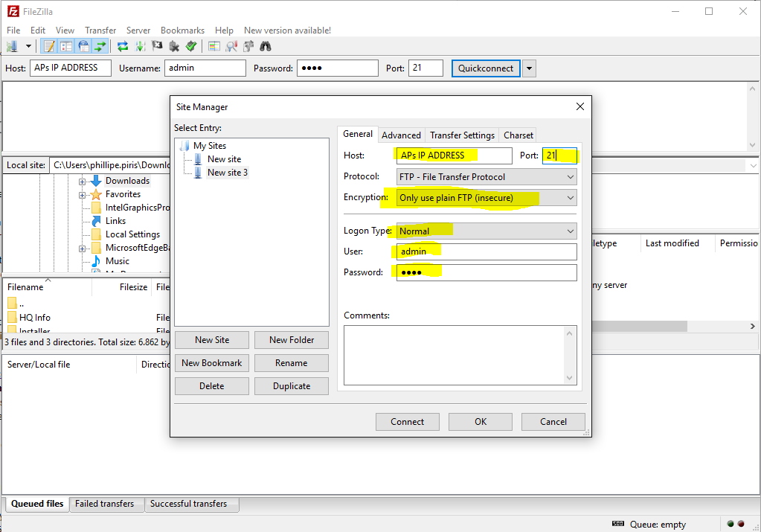Open the Logon Type dropdown
The width and height of the screenshot is (761, 532).
pyautogui.click(x=487, y=231)
